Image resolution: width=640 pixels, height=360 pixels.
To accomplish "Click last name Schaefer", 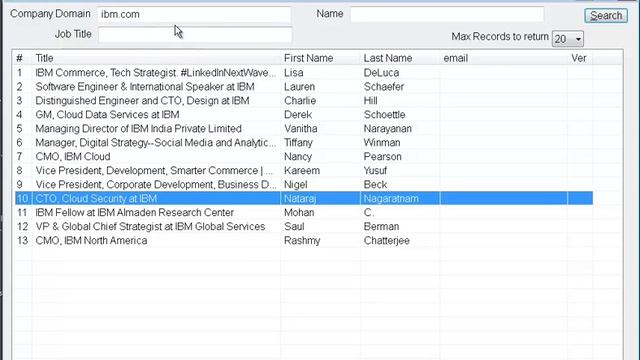I will click(x=384, y=87).
